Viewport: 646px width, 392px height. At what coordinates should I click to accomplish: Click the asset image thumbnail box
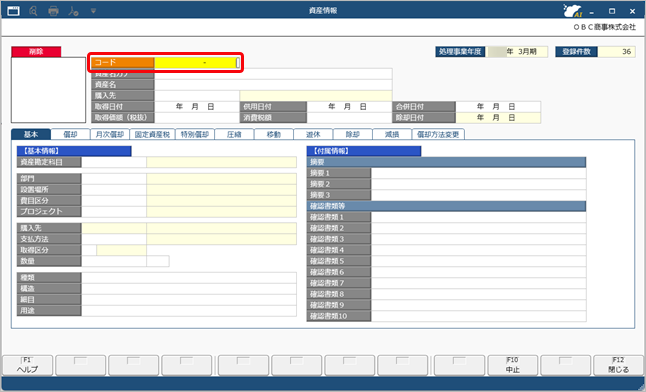pyautogui.click(x=48, y=90)
